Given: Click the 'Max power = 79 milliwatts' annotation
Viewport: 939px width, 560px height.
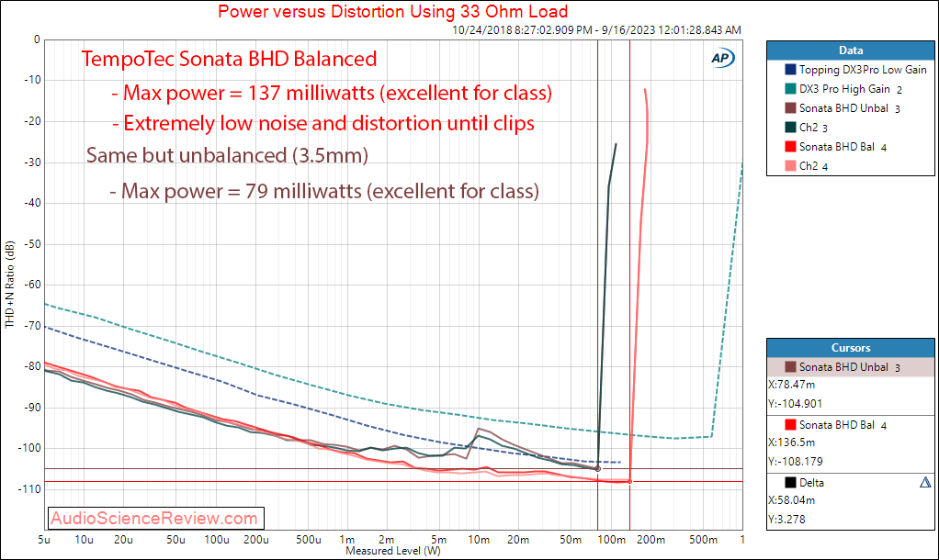Looking at the screenshot, I should 324,192.
